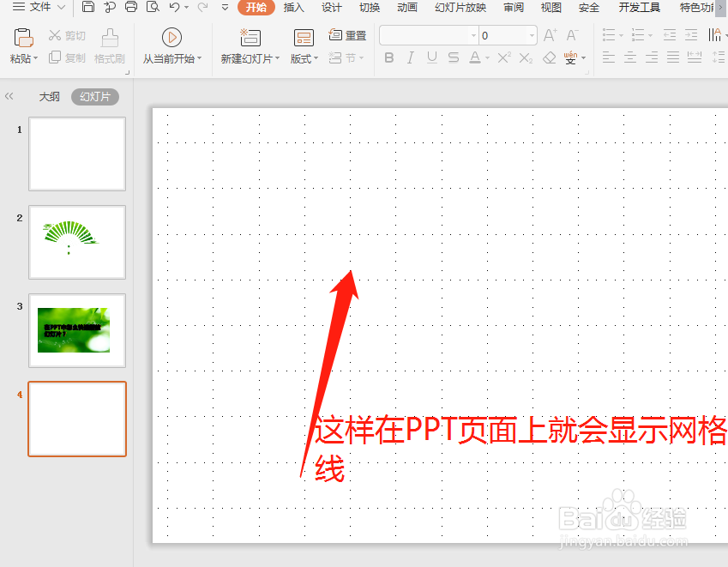Viewport: 728px width, 567px height.
Task: Toggle bold formatting
Action: point(388,57)
